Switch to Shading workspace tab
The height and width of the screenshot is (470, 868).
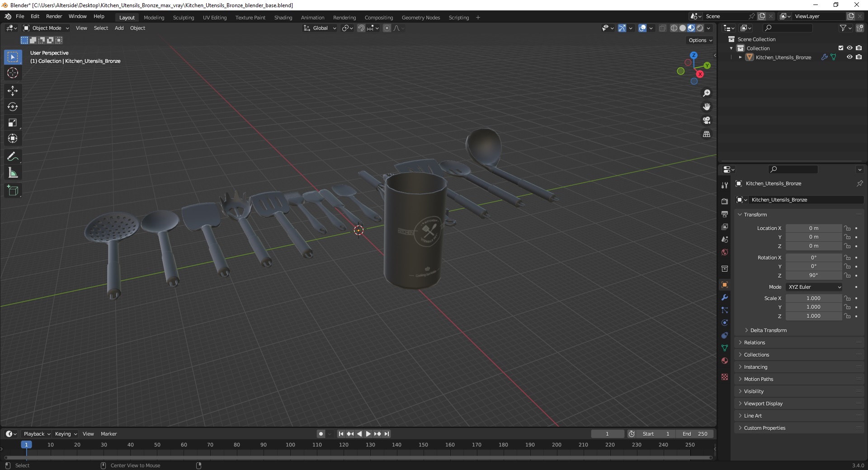283,18
